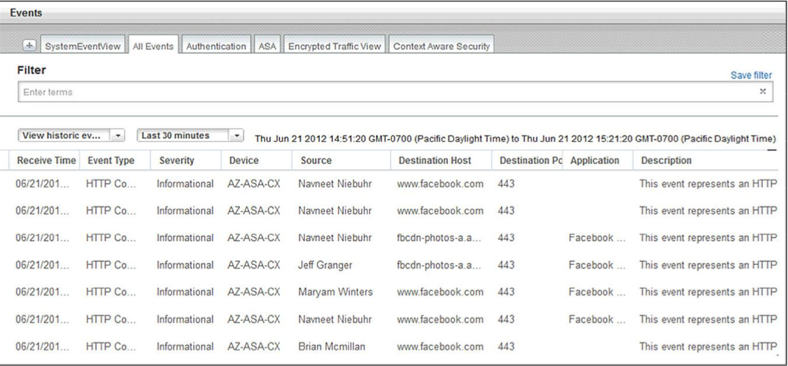The height and width of the screenshot is (366, 788).
Task: Sort by Event Type column header
Action: (x=115, y=160)
